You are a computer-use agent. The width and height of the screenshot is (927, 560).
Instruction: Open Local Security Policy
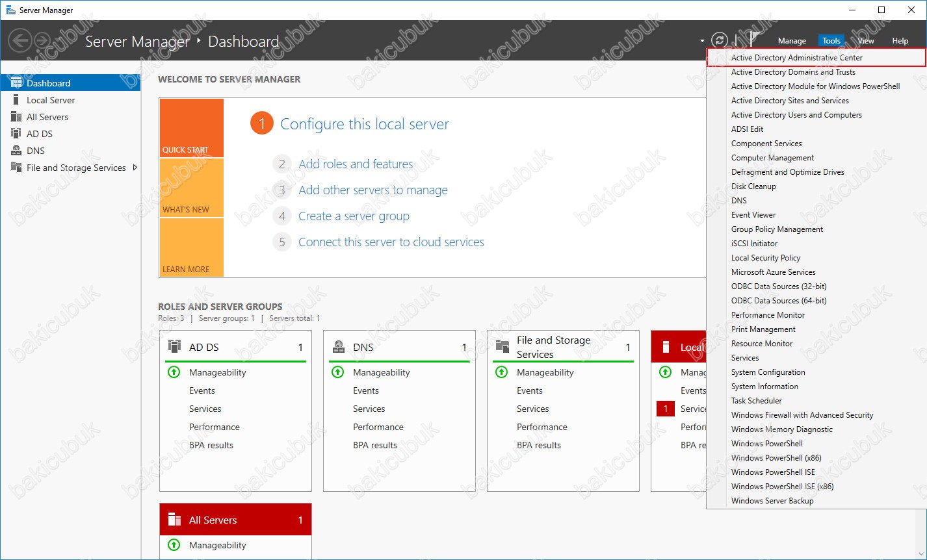click(766, 258)
